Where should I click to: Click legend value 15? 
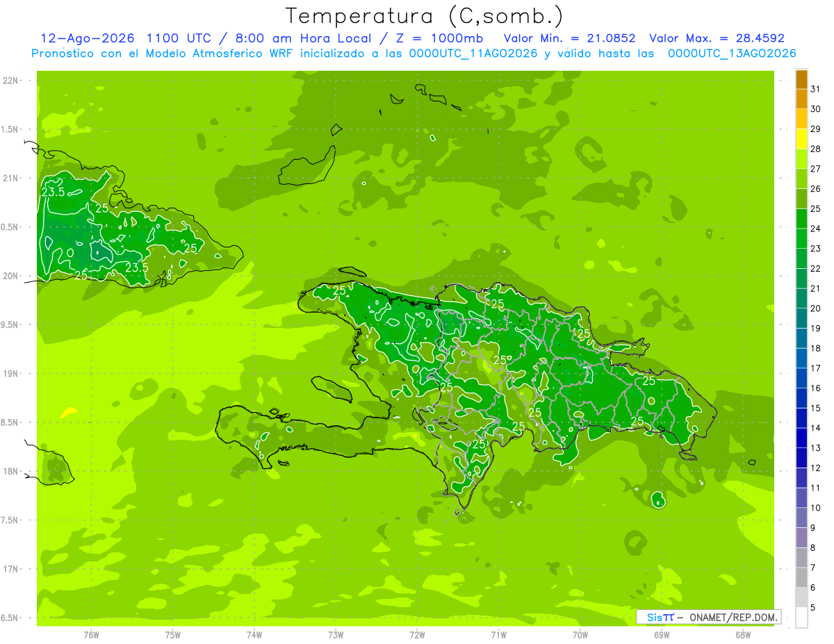coord(816,408)
